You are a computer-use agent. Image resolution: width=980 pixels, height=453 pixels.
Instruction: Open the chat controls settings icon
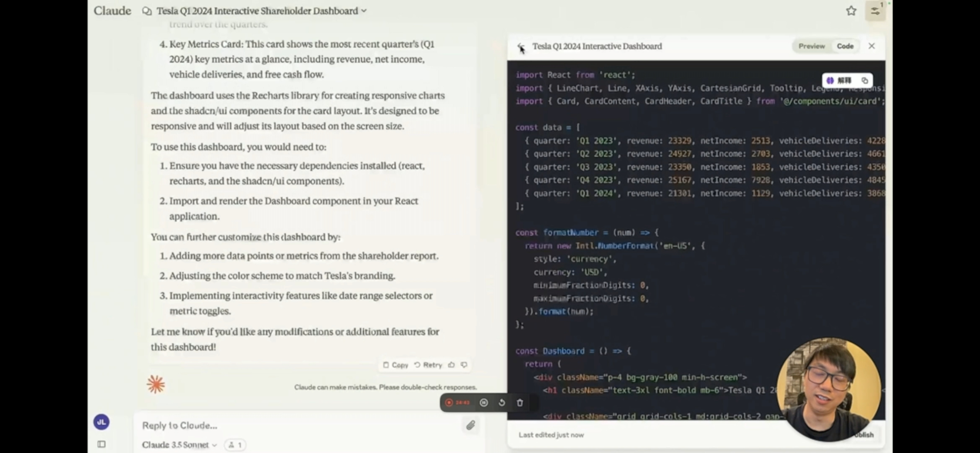click(x=875, y=11)
